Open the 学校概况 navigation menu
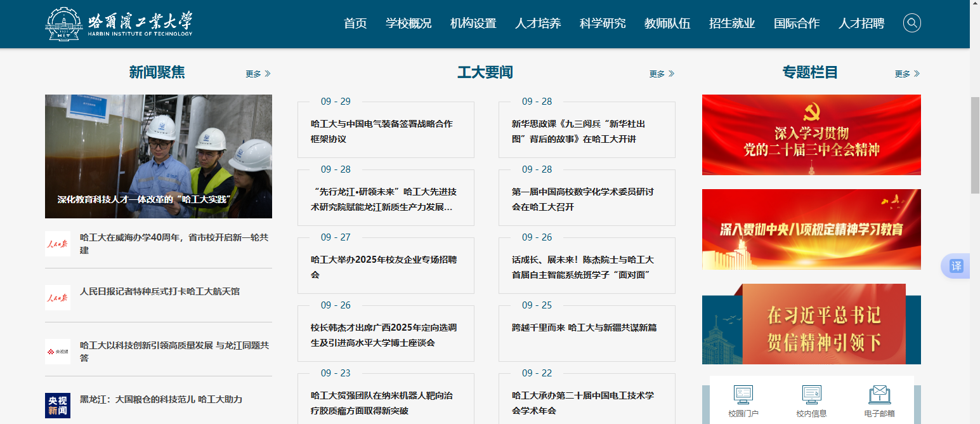 coord(408,23)
